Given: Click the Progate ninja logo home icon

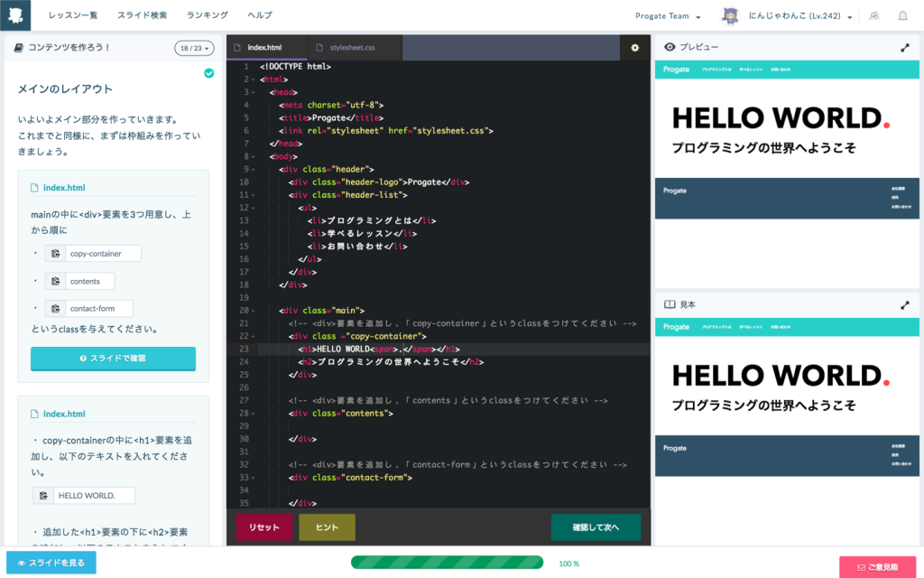Looking at the screenshot, I should coord(15,15).
